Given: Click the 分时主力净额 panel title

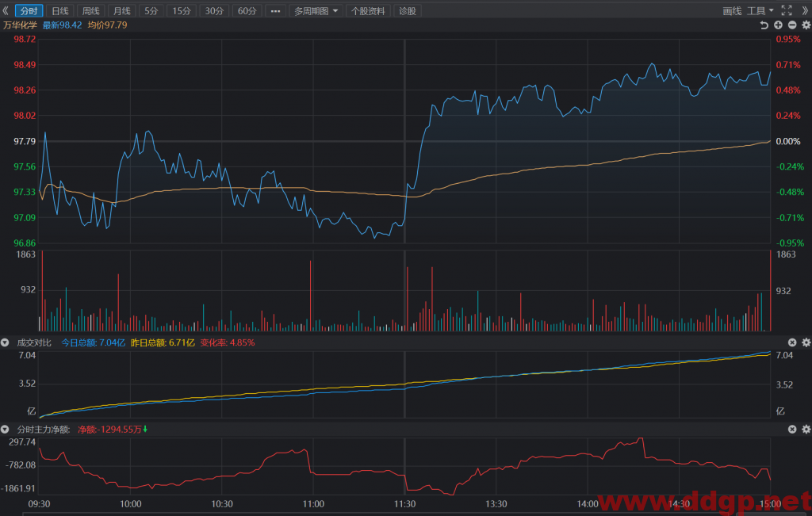Looking at the screenshot, I should coord(44,430).
